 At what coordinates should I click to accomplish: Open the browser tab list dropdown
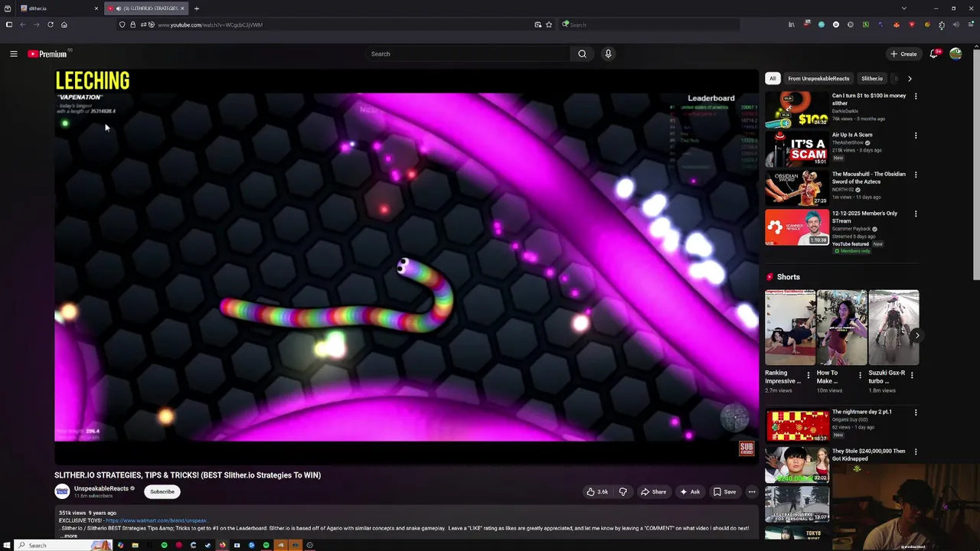point(904,8)
